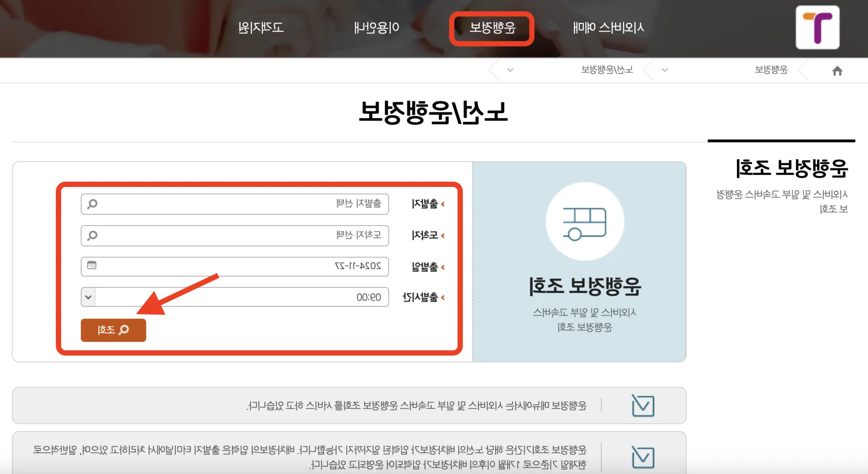Click check icon beside second notice box
The width and height of the screenshot is (868, 474).
pyautogui.click(x=643, y=457)
